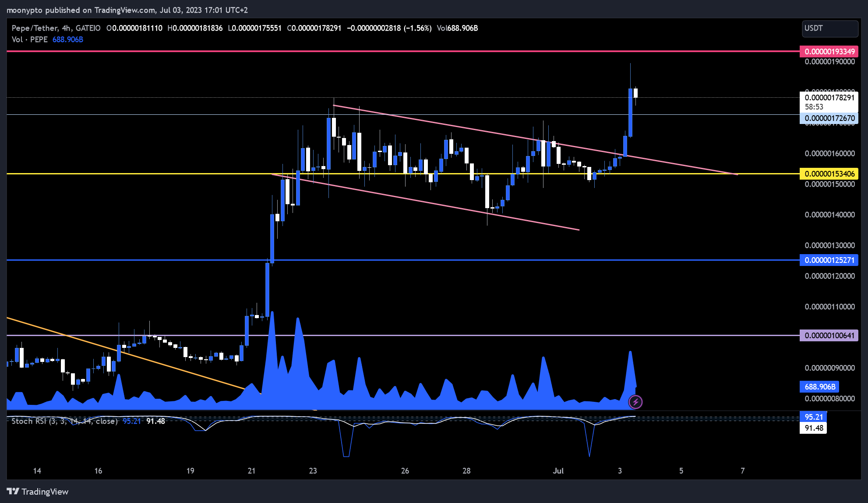Image resolution: width=868 pixels, height=503 pixels.
Task: Click date 28 on the time axis
Action: [x=466, y=471]
